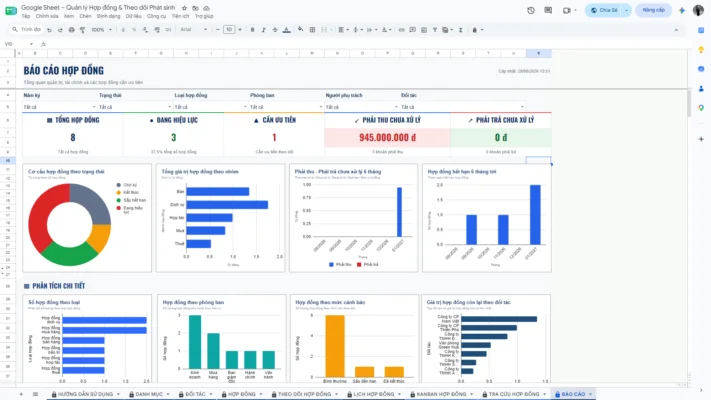Apply italic formatting

[263, 30]
